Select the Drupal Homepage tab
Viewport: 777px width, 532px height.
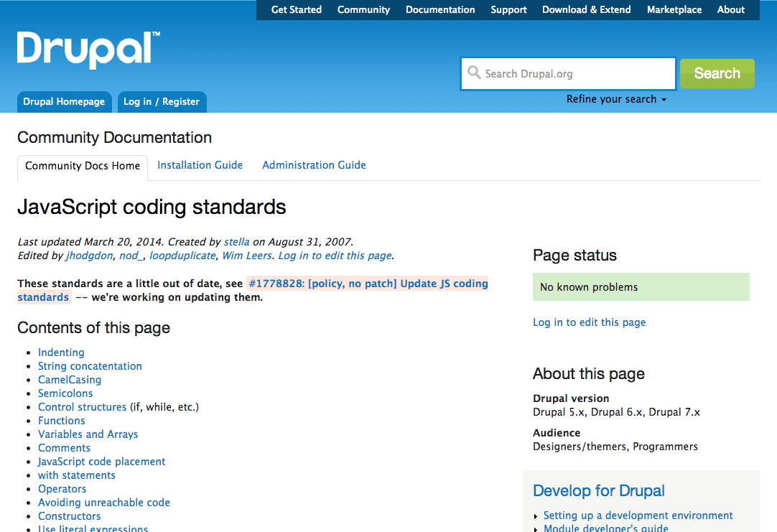click(64, 101)
